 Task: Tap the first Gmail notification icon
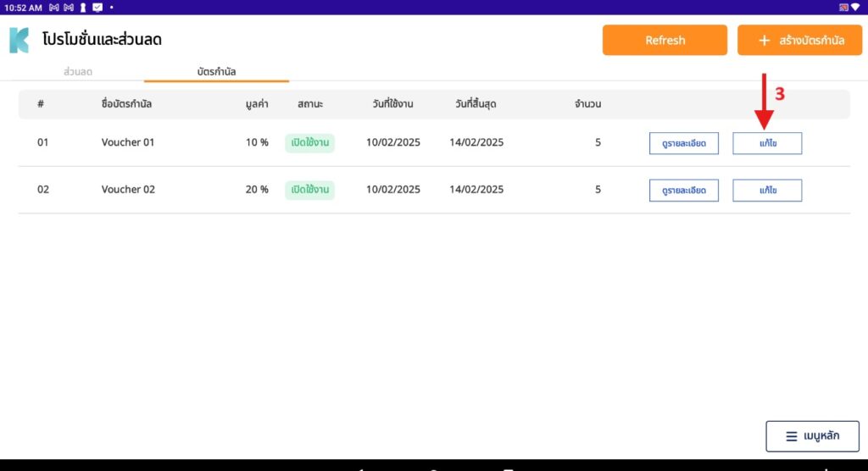pyautogui.click(x=54, y=8)
